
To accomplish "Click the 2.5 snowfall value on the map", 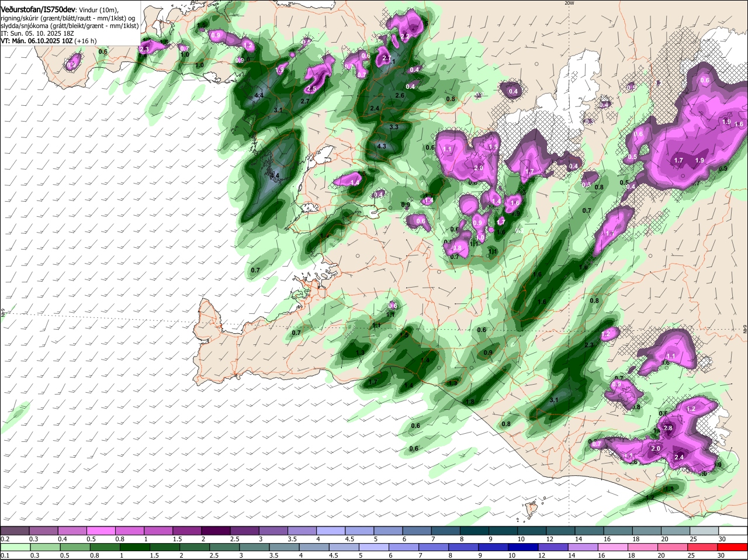I will 311,89.
